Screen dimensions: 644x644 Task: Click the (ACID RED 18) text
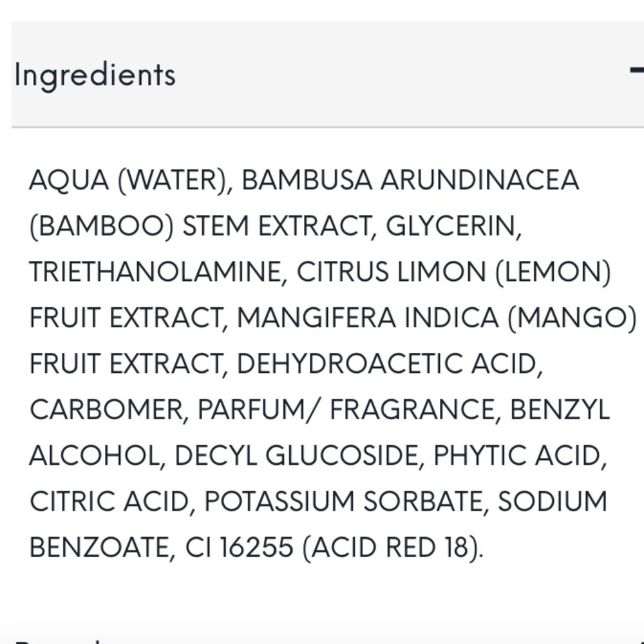click(x=393, y=548)
